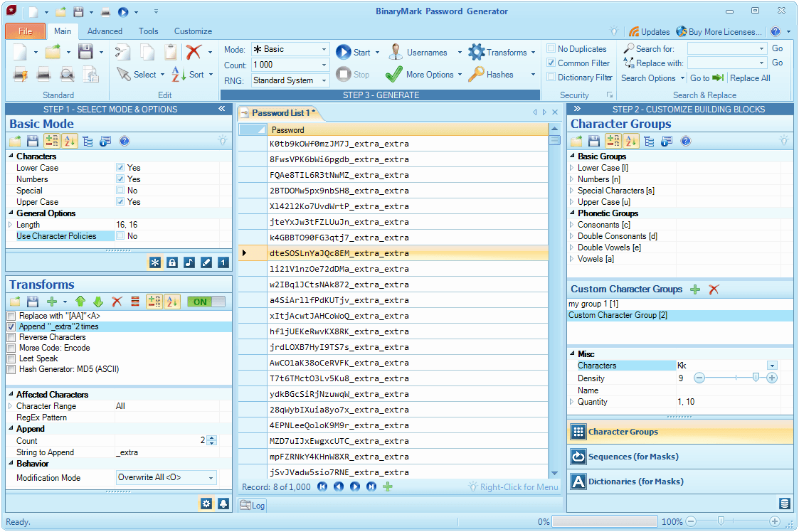The width and height of the screenshot is (799, 532).
Task: Click the Cut scissors icon in Edit group
Action: click(122, 52)
